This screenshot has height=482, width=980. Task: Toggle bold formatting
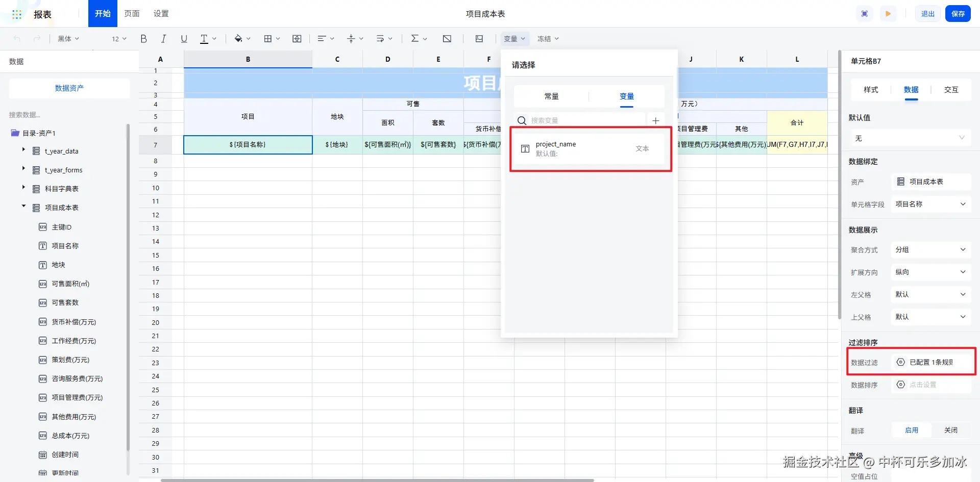[143, 39]
